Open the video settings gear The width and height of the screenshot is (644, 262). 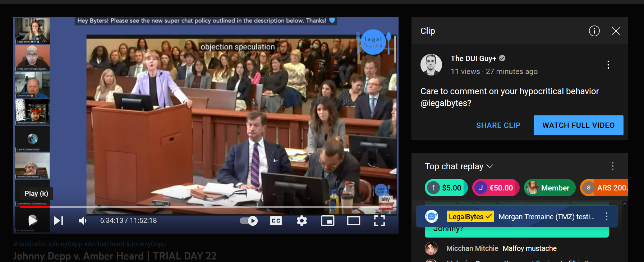point(302,221)
